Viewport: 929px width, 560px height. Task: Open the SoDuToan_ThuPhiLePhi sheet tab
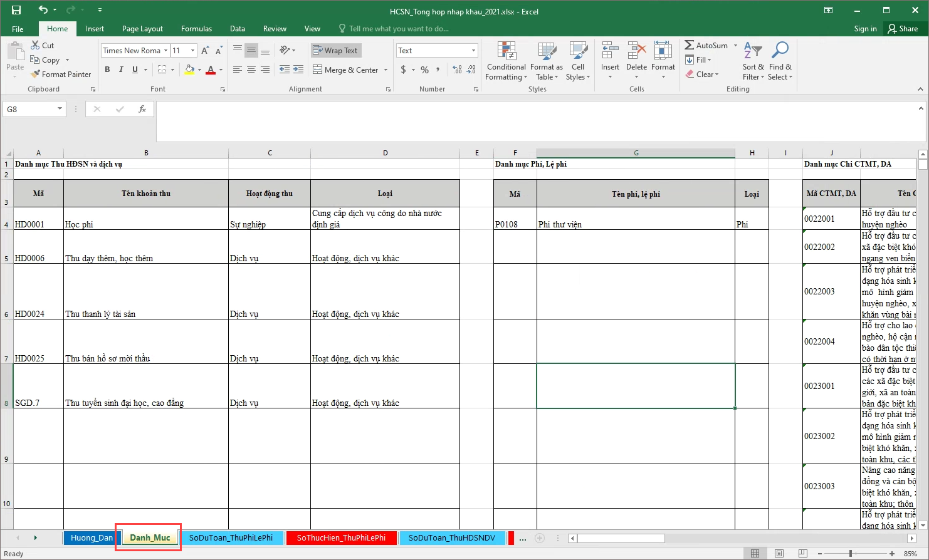231,537
